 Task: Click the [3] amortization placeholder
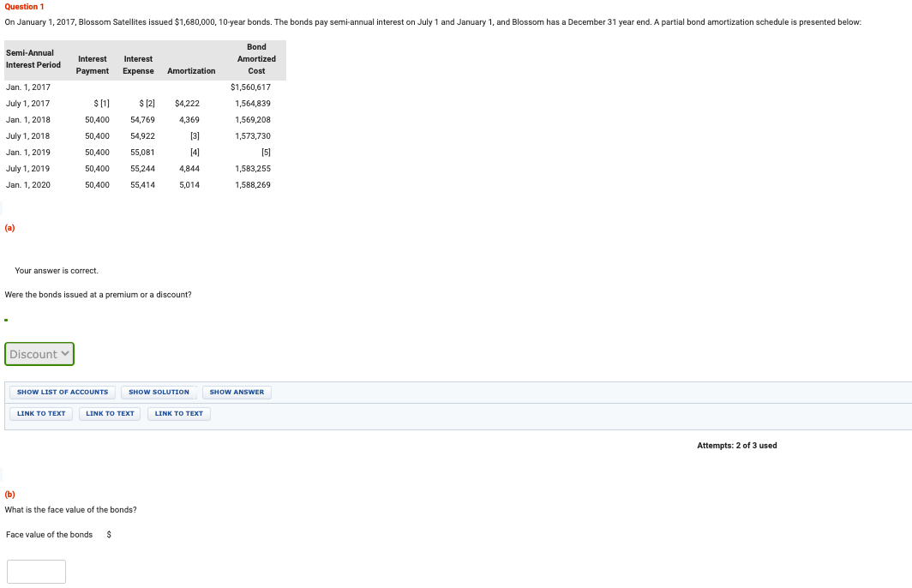(x=195, y=136)
